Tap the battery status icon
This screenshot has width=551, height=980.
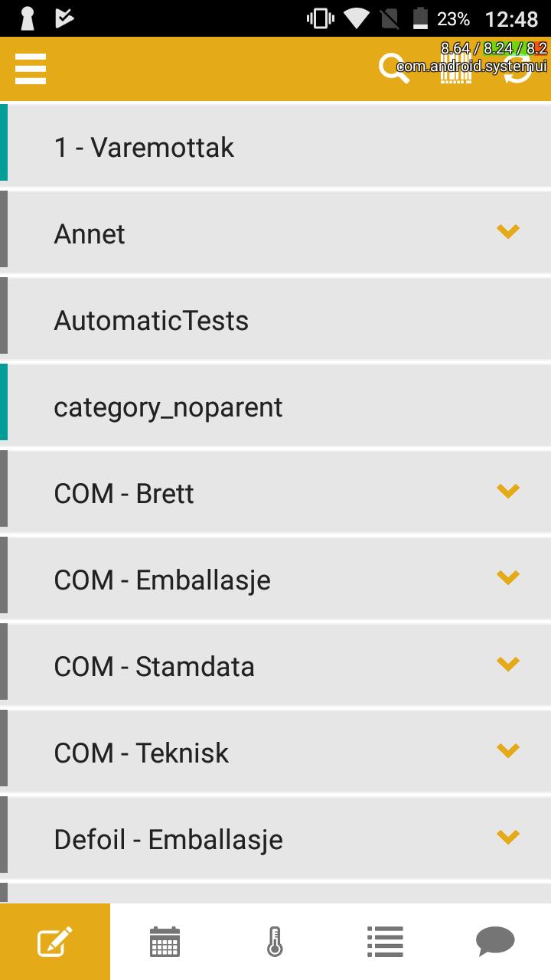[x=421, y=18]
